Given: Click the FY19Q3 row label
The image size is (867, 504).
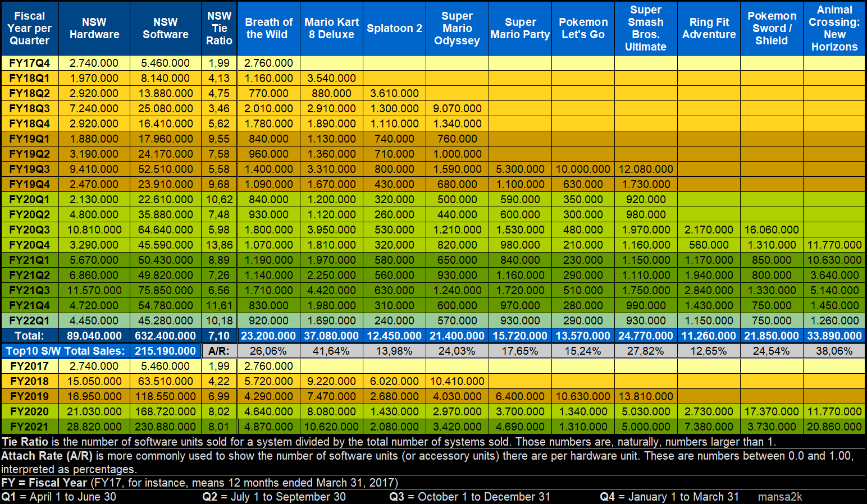Looking at the screenshot, I should 30,169.
